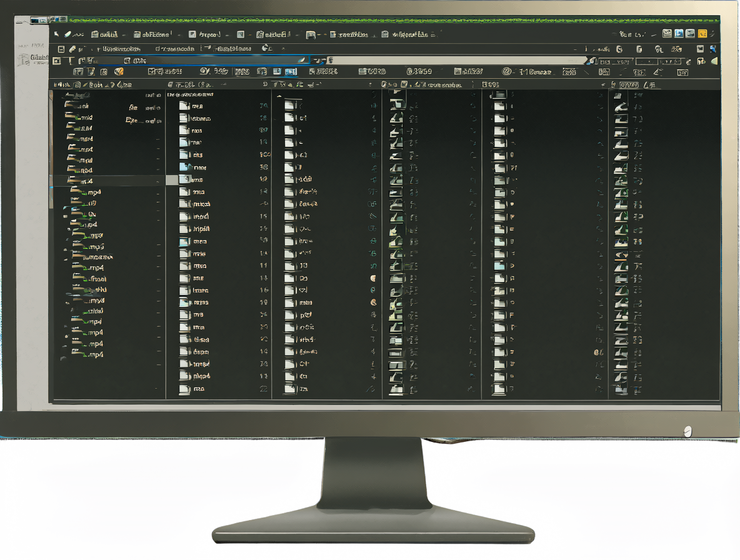The image size is (740, 560).
Task: Select the cursor arrow tool in the top toolbar
Action: 56,34
